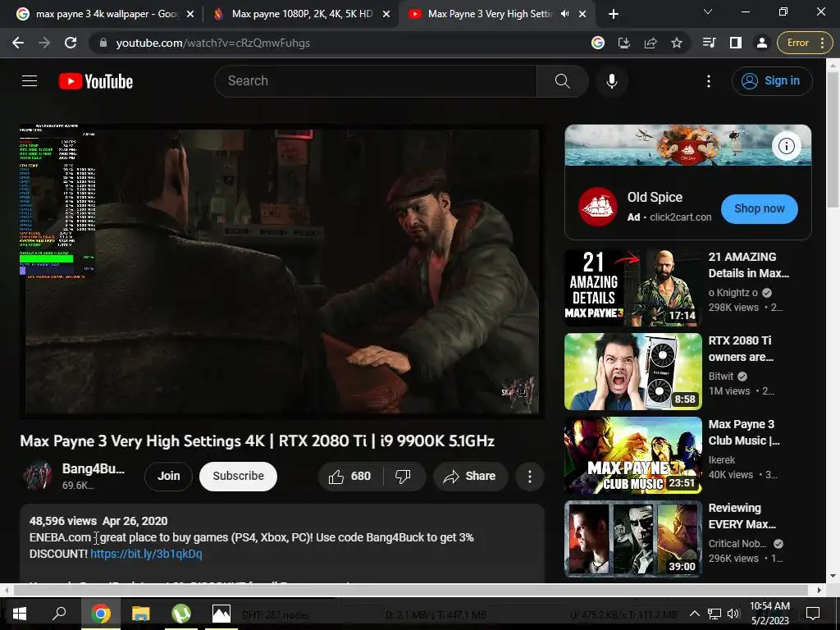This screenshot has height=630, width=840.
Task: Toggle Chrome side panel
Action: (x=736, y=43)
